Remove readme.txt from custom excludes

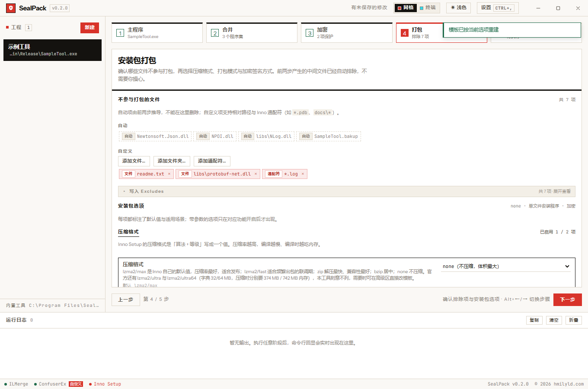point(169,174)
